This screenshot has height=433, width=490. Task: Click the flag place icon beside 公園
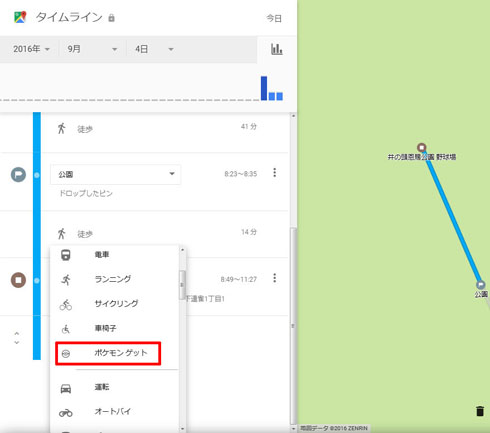tap(18, 174)
